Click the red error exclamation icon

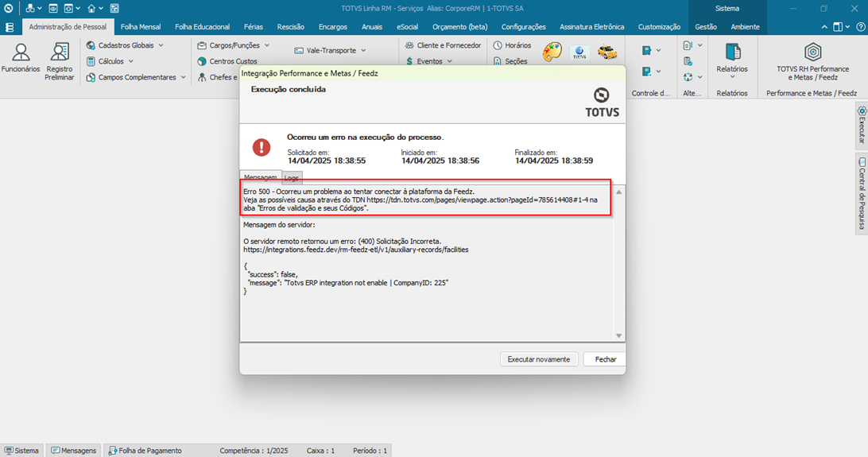pyautogui.click(x=262, y=147)
